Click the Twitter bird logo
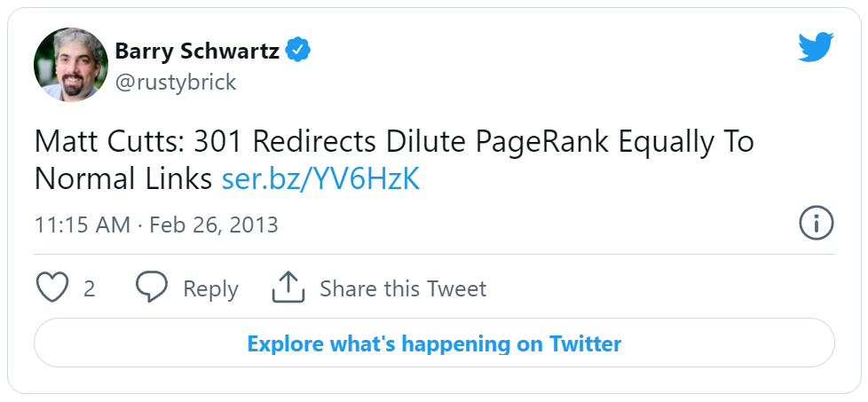868x402 pixels. (x=816, y=47)
